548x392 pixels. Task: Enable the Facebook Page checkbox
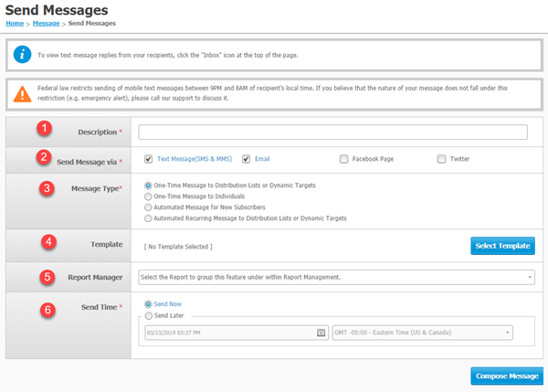tap(344, 159)
